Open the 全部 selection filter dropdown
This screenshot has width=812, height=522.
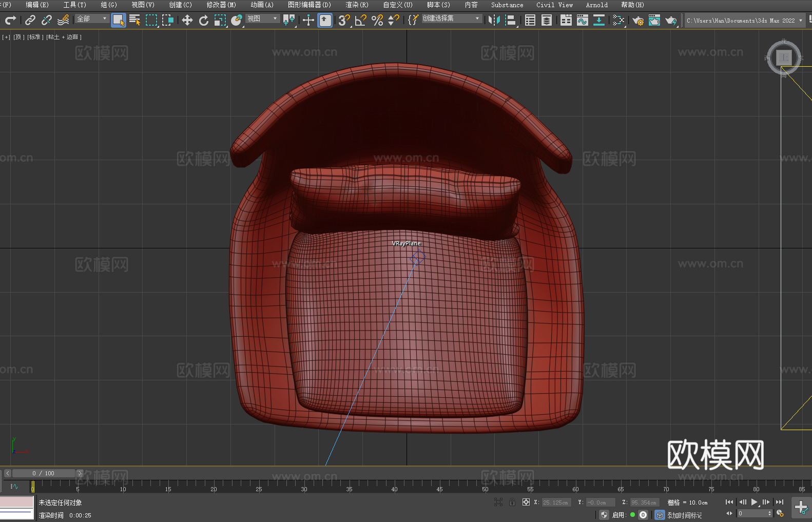(x=92, y=18)
